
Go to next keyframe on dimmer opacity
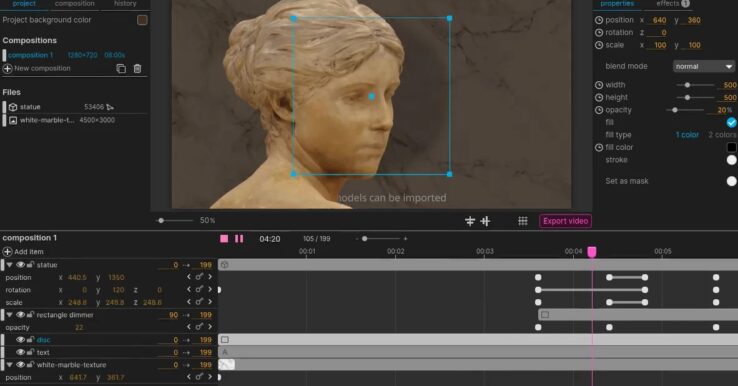[x=210, y=327]
